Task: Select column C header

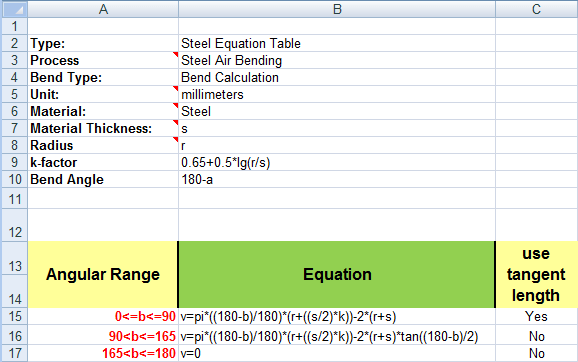Action: click(537, 9)
